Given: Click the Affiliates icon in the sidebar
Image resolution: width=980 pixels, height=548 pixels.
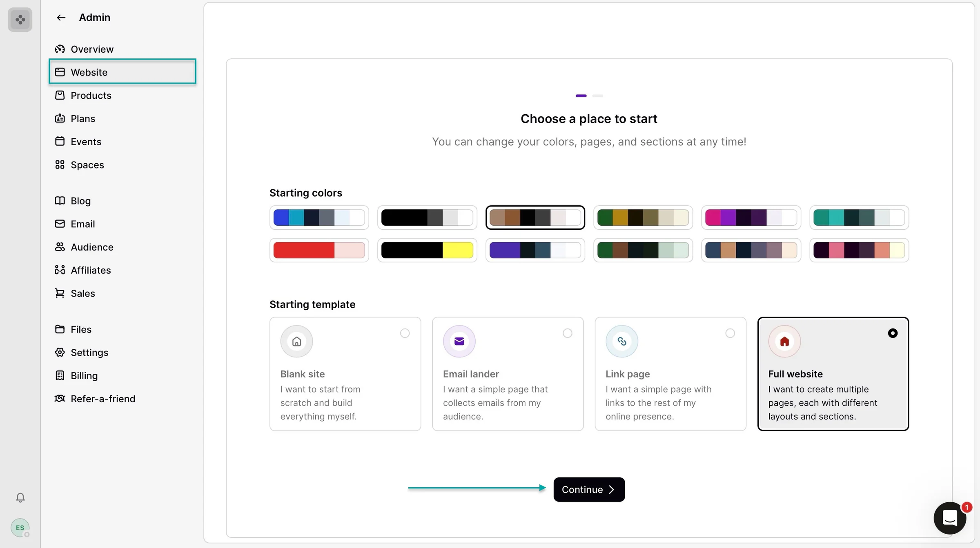Looking at the screenshot, I should [60, 270].
